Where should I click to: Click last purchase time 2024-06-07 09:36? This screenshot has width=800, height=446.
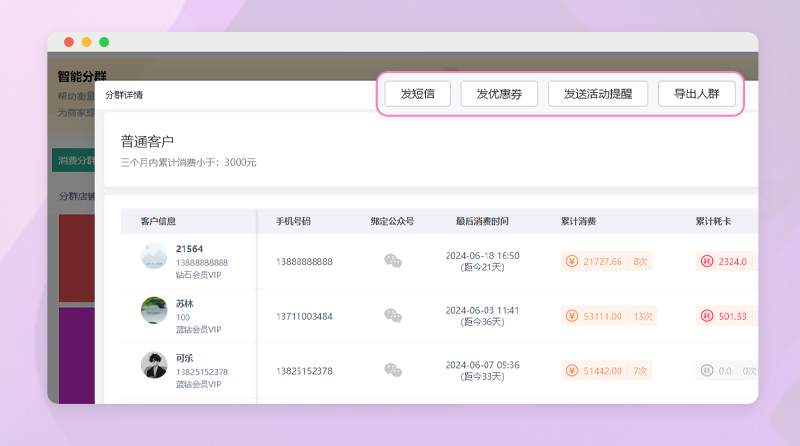(x=482, y=364)
